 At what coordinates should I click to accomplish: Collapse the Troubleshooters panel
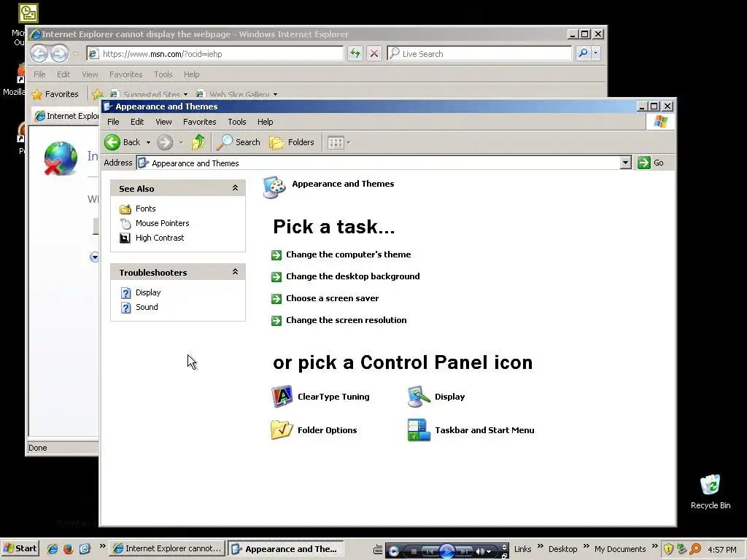[x=235, y=272]
